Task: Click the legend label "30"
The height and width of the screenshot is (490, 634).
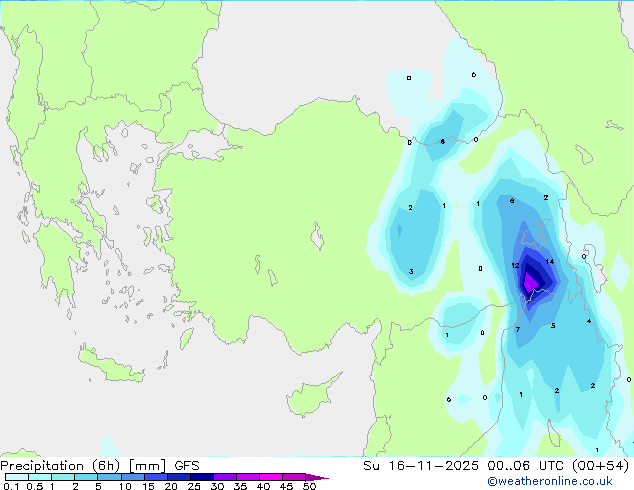Action: (217, 486)
